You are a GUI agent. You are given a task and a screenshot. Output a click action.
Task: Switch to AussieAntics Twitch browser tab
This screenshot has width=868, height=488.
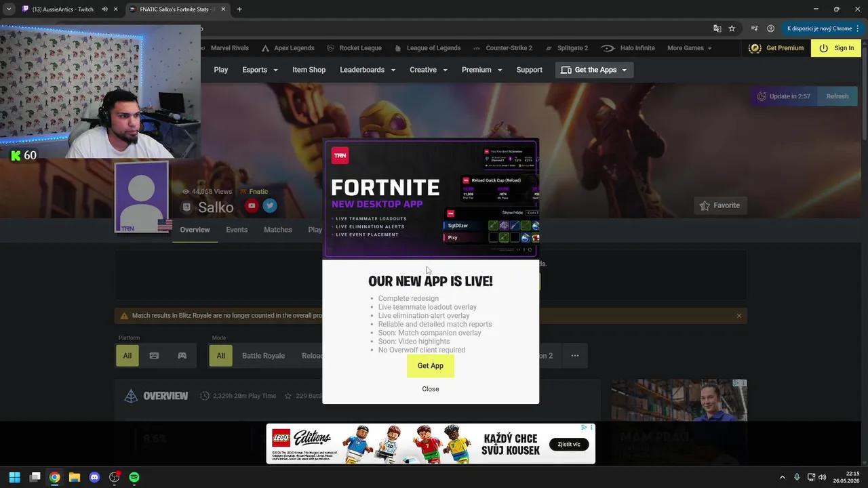tap(62, 9)
